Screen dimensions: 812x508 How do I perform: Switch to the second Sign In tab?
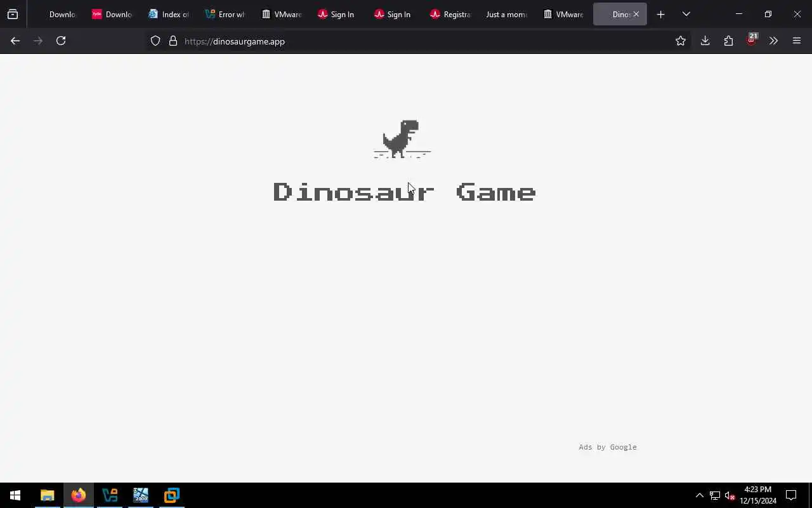395,14
